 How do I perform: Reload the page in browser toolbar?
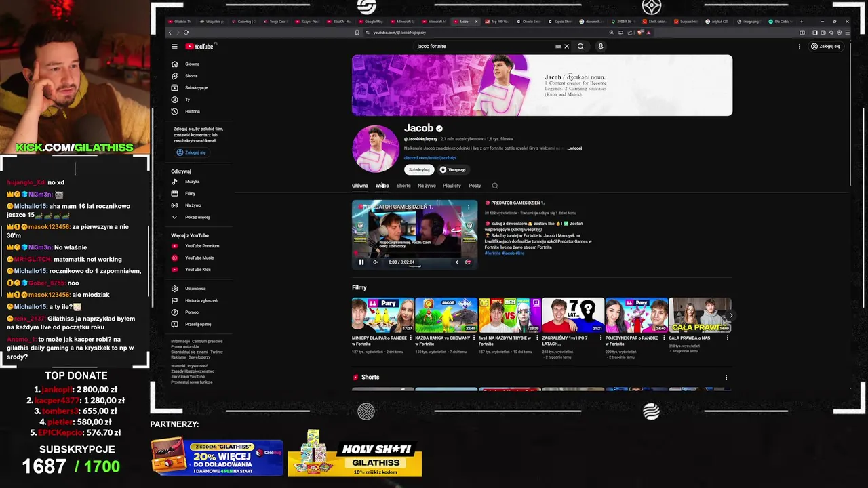(186, 32)
